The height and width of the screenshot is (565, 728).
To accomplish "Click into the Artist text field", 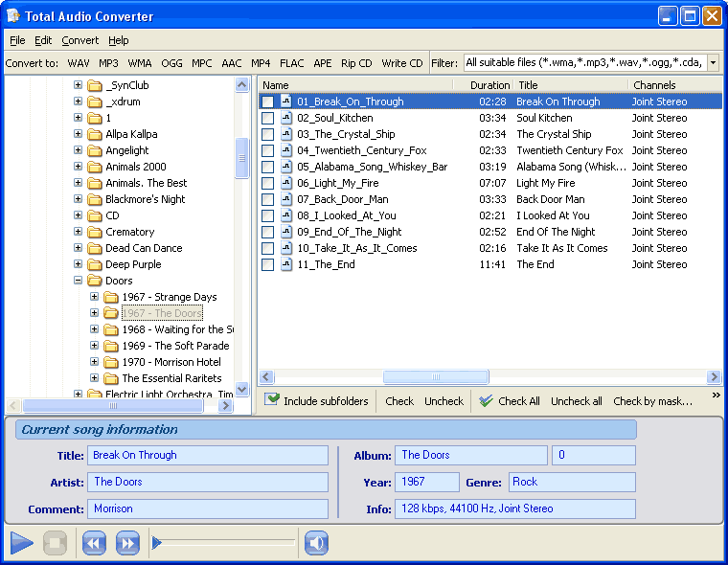I will 207,482.
